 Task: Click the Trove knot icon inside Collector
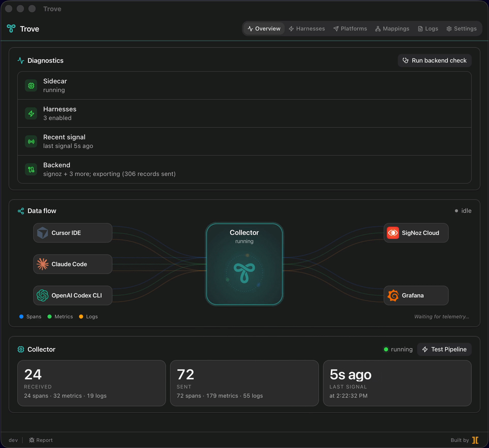tap(244, 273)
